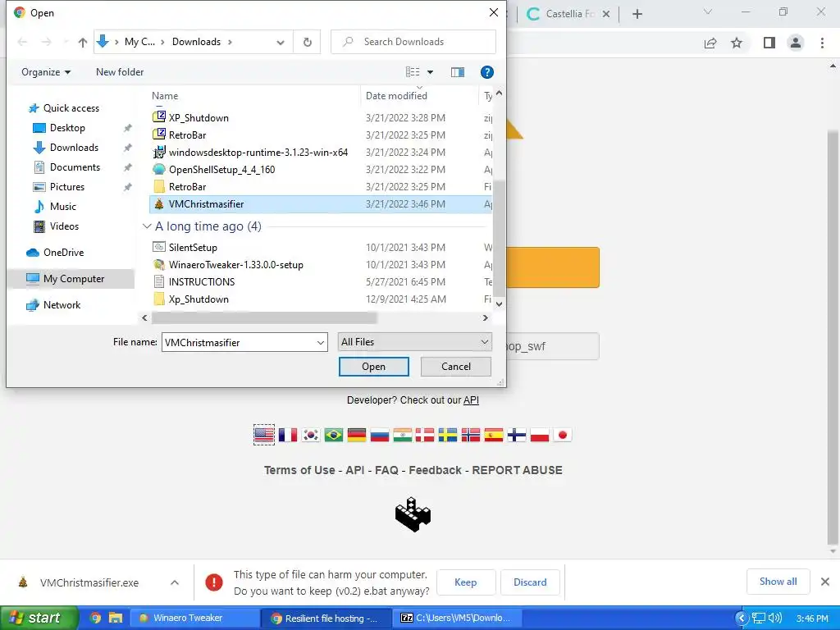
Task: Open the FAQ footer link
Action: (386, 470)
